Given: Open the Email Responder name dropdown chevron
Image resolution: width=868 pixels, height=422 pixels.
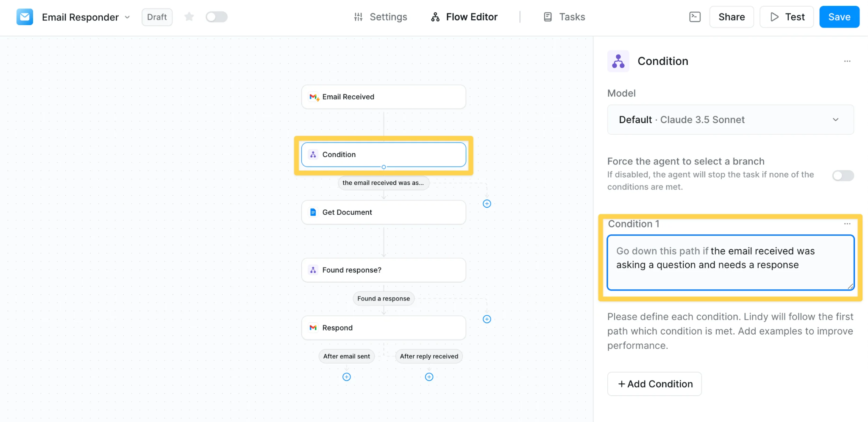Looking at the screenshot, I should click(127, 17).
